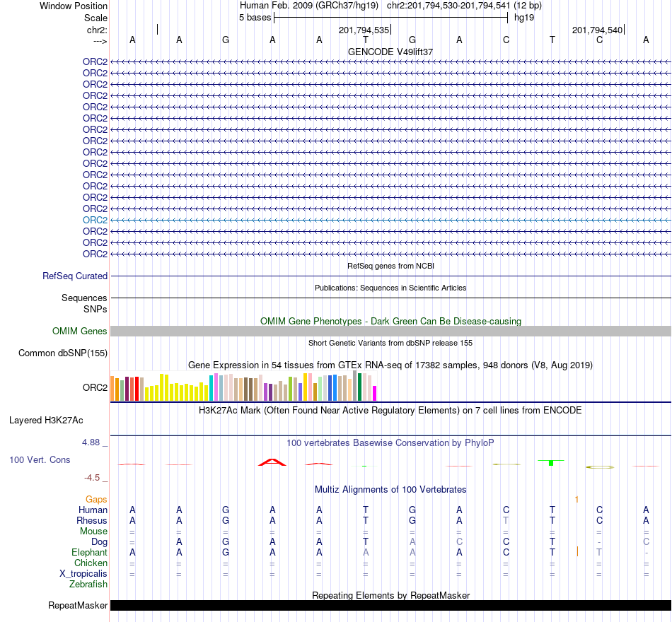Click the Dog species label

pyautogui.click(x=100, y=542)
